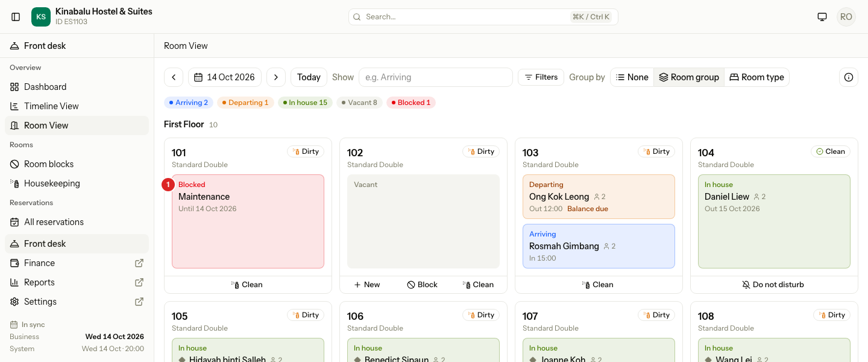
Task: Open Daniel Liew in-house reservation
Action: [774, 221]
